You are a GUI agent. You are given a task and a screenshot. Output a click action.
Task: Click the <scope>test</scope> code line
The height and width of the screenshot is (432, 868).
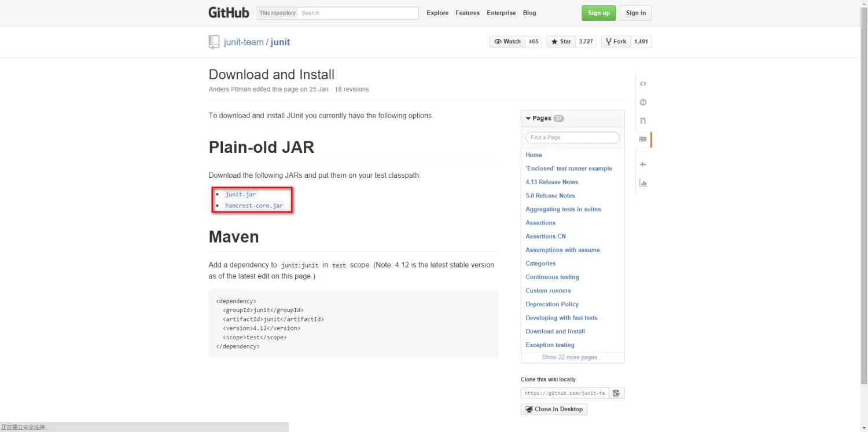coord(255,337)
